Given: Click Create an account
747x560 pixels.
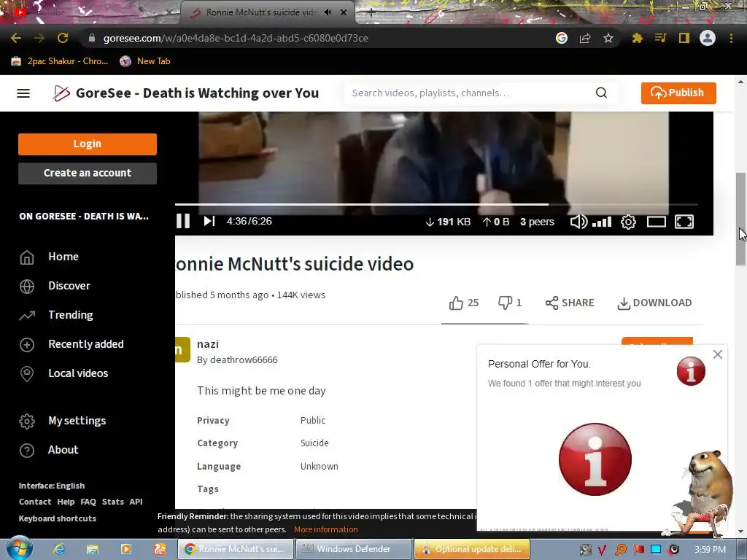Looking at the screenshot, I should click(88, 173).
